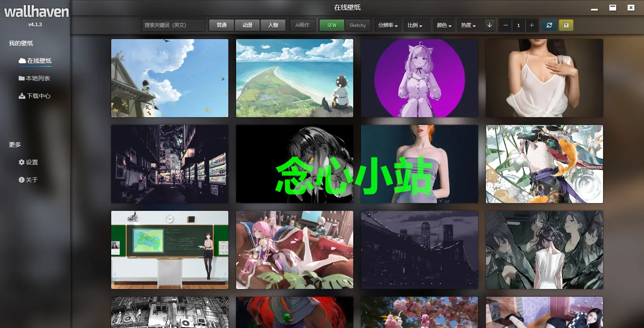This screenshot has height=328, width=644.
Task: Open 在线壁纸 in the sidebar
Action: [35, 61]
